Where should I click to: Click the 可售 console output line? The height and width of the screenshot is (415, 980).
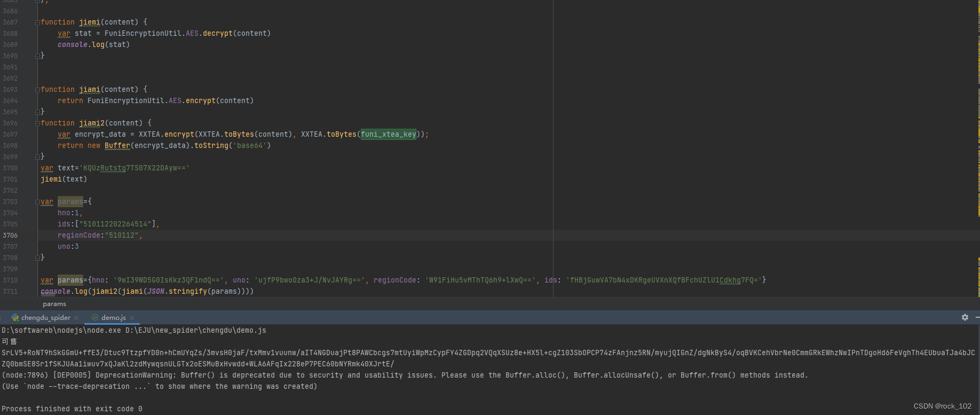point(10,342)
